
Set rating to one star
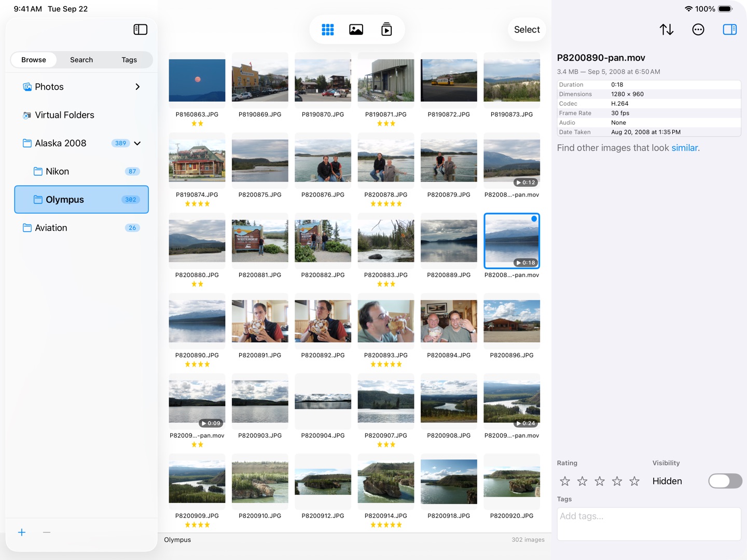click(565, 481)
